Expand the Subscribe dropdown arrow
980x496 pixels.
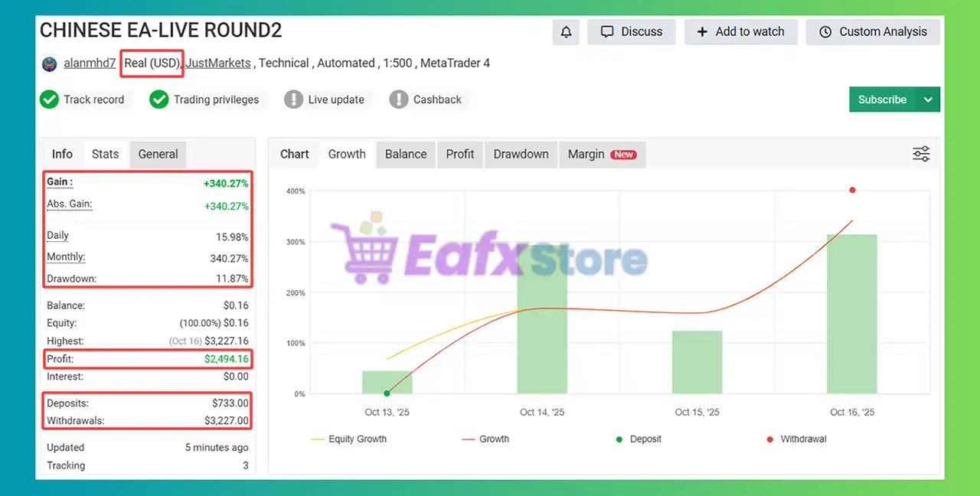coord(928,100)
